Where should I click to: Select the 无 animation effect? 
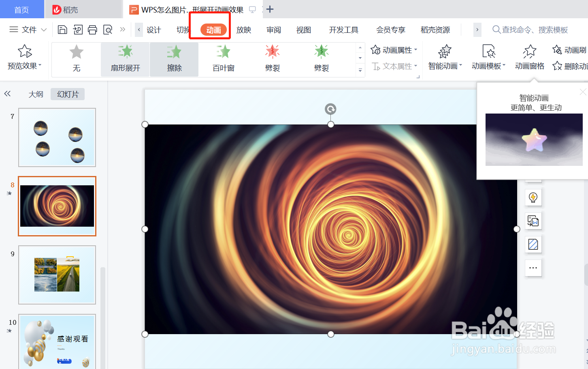pos(77,59)
